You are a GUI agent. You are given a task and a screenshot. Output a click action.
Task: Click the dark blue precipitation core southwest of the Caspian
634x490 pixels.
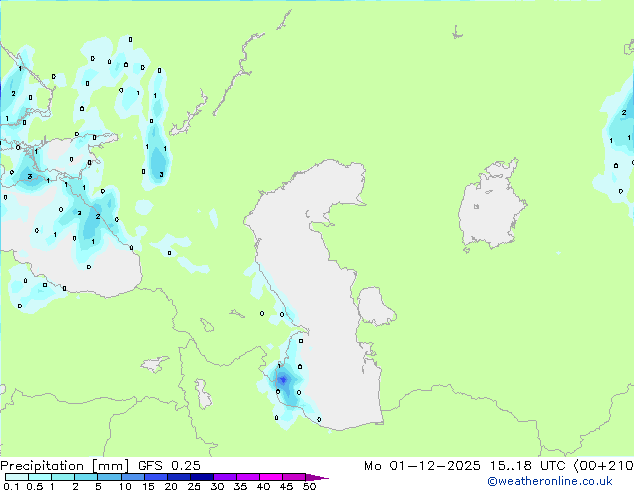283,380
